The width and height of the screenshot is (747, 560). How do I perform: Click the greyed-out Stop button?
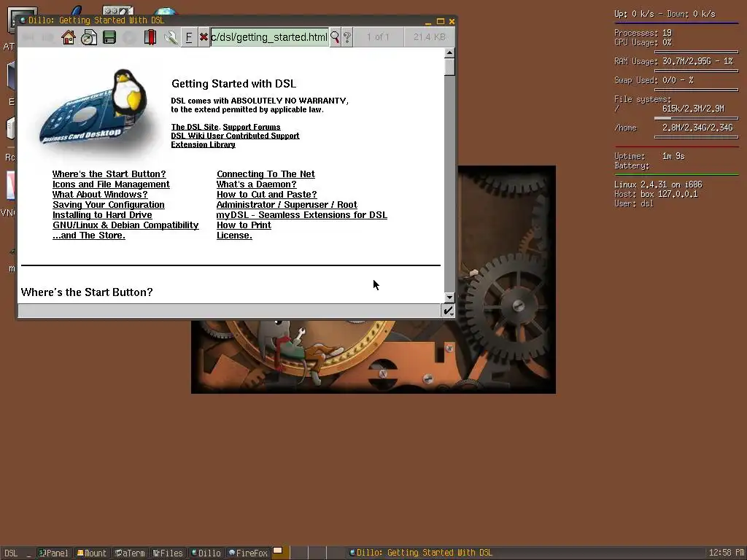[x=130, y=37]
